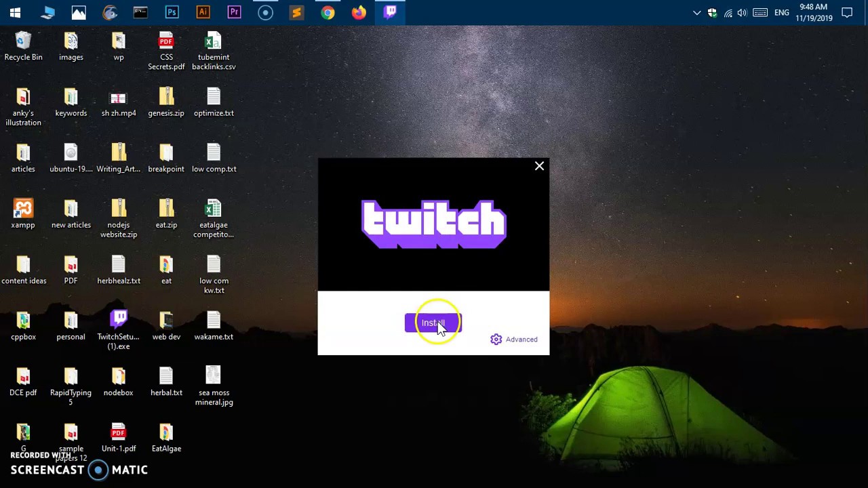Screen dimensions: 868x488
Task: Open Photoshop from the taskbar
Action: (172, 12)
